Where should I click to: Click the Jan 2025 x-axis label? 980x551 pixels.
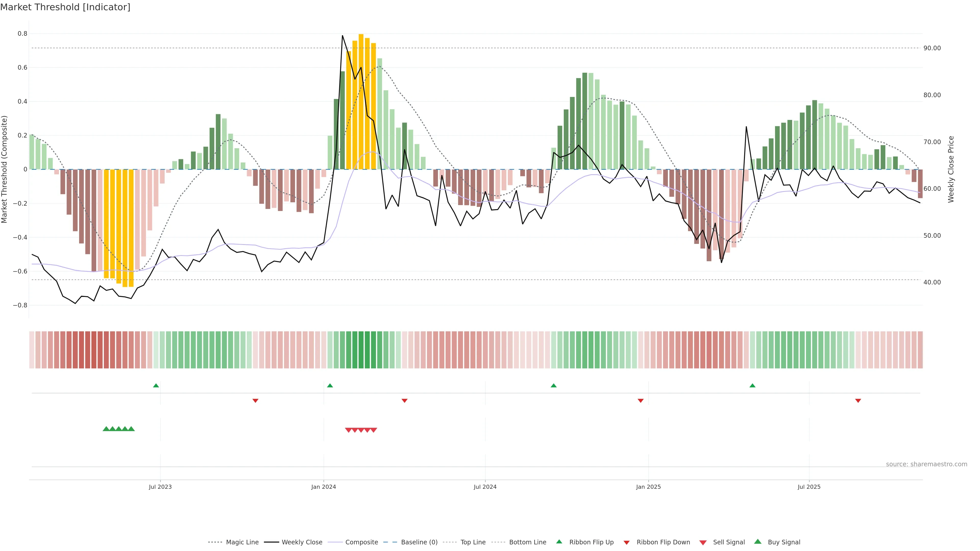pos(648,487)
